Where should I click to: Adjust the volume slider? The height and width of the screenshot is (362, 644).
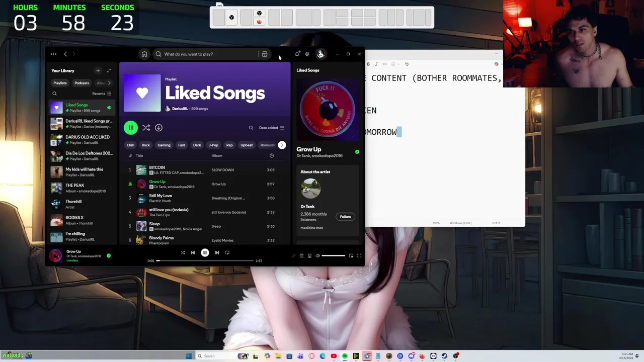(334, 256)
